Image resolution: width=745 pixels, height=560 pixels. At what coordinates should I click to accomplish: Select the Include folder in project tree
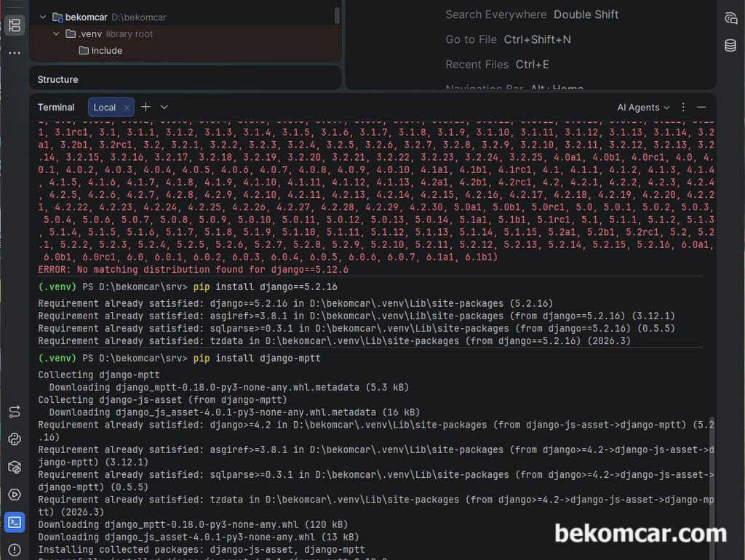click(x=100, y=50)
